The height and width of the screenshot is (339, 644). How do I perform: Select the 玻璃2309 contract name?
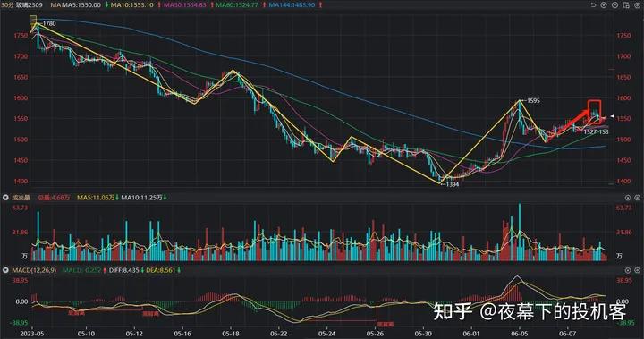click(30, 5)
